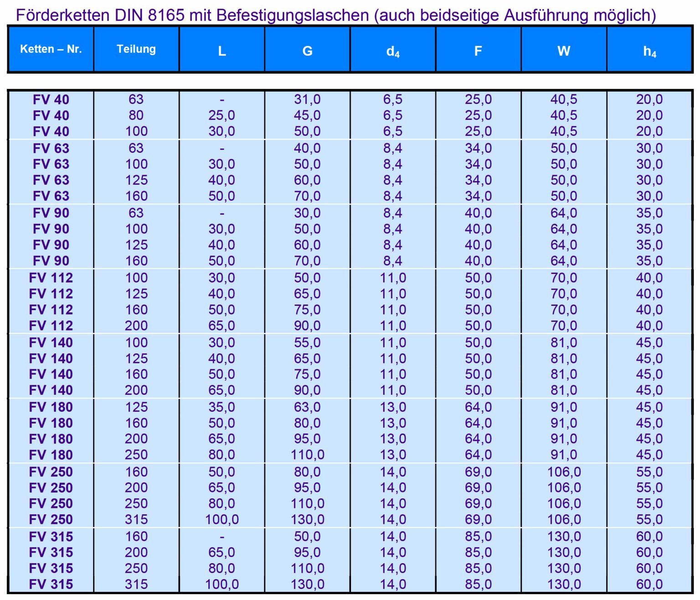Select the 'G' column header cell
Screen dimensions: 700x600
(x=307, y=51)
